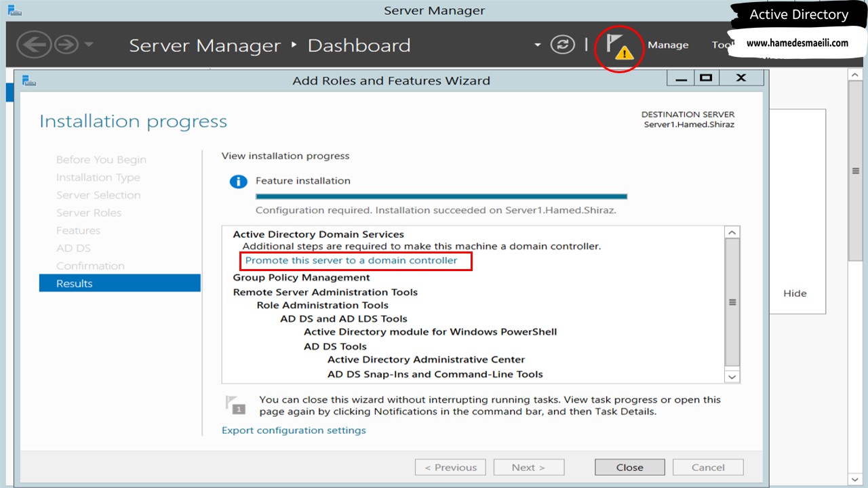868x488 pixels.
Task: Click the wizard title bar icon
Action: click(x=28, y=81)
